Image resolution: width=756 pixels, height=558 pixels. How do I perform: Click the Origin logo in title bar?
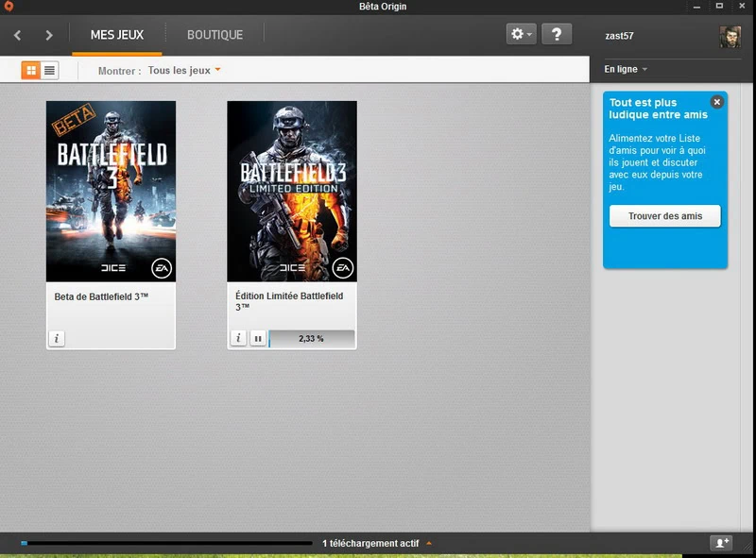click(9, 8)
